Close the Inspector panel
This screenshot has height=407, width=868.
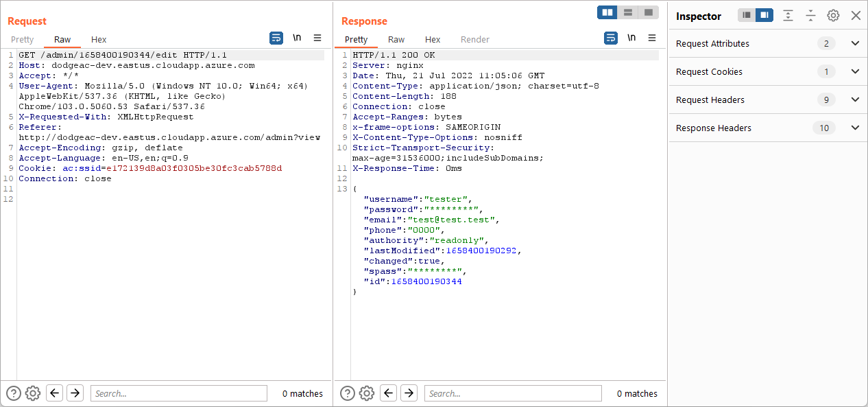point(856,15)
